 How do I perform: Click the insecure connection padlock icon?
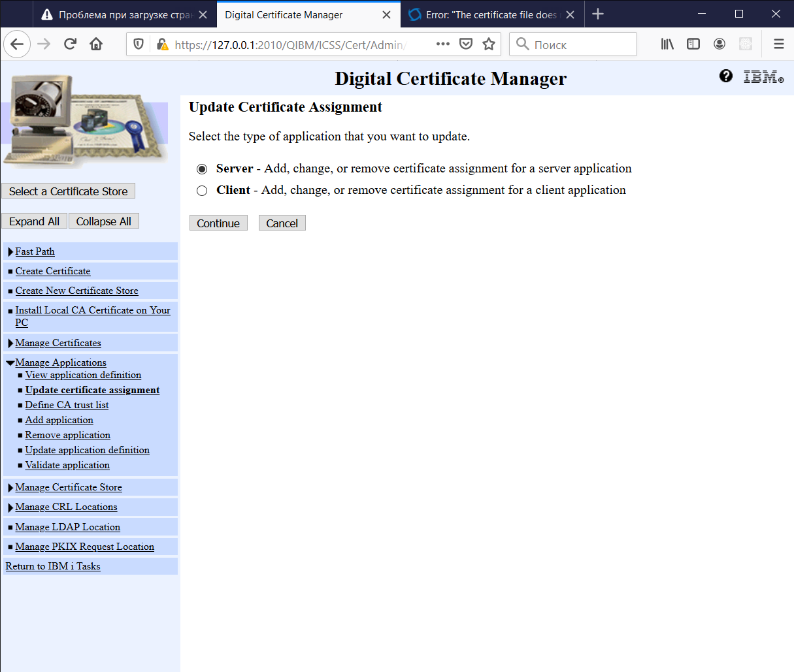pyautogui.click(x=161, y=44)
